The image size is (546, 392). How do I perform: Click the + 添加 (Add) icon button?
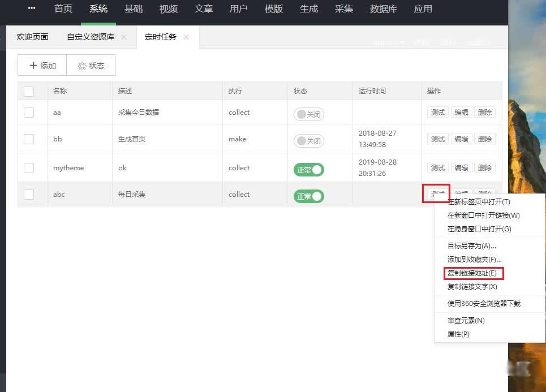(x=41, y=65)
